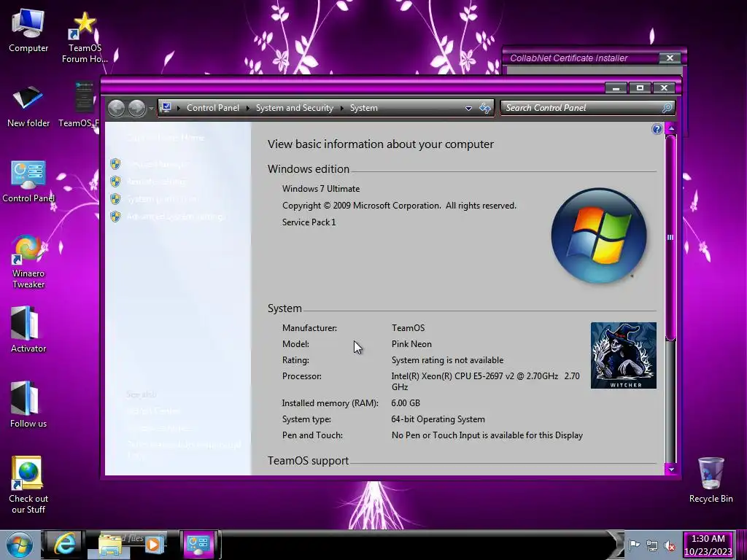The image size is (747, 560).
Task: Open Windows Media Player taskbar icon
Action: tap(154, 544)
